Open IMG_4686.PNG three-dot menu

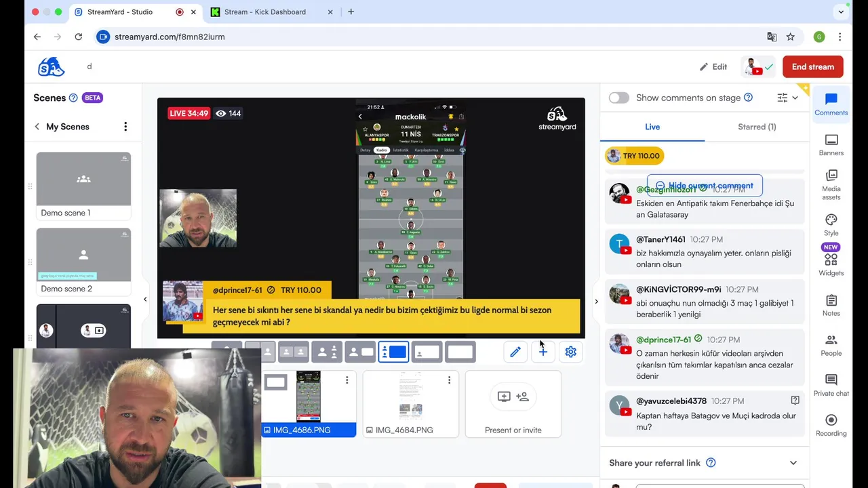coord(347,380)
